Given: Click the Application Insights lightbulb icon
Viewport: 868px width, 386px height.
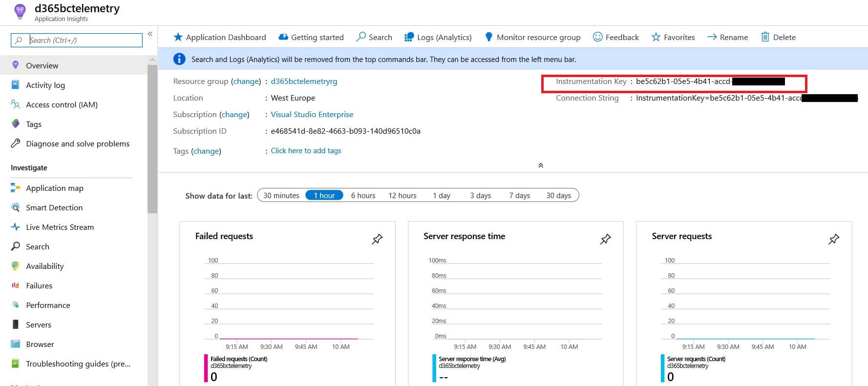Looking at the screenshot, I should tap(20, 11).
